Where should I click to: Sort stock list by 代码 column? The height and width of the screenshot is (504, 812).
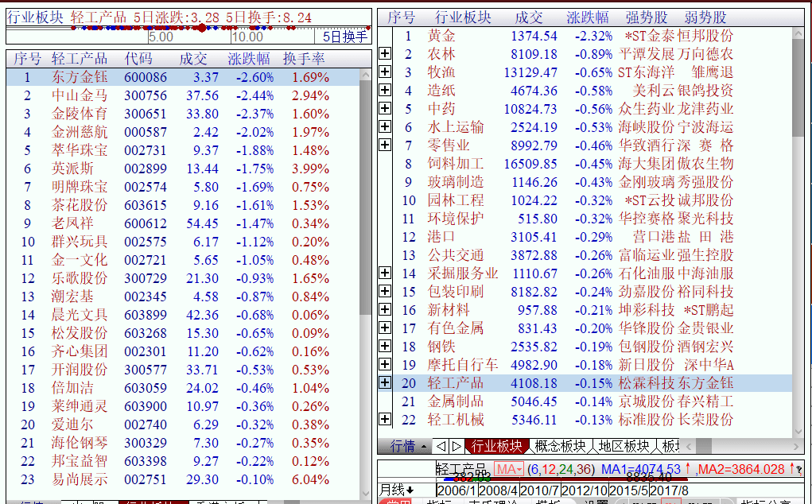pyautogui.click(x=138, y=59)
